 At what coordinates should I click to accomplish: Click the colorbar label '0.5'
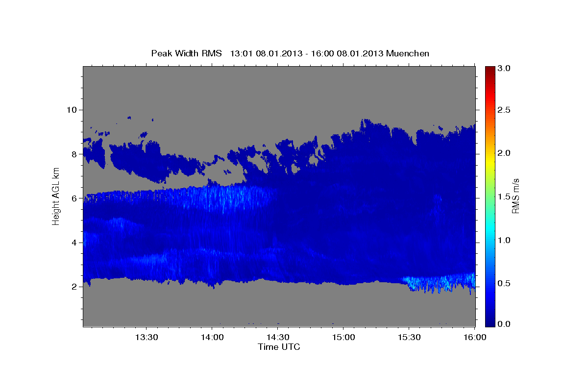pos(504,283)
